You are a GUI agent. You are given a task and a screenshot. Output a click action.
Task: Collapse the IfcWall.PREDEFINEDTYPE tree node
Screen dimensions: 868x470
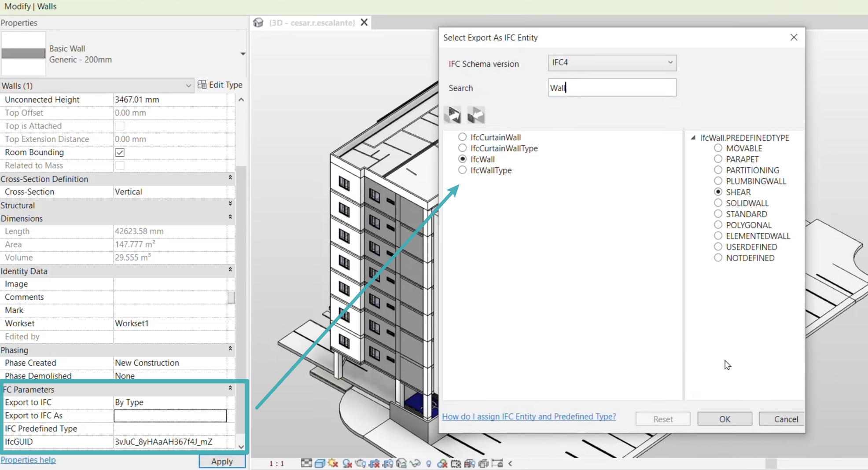tap(693, 138)
